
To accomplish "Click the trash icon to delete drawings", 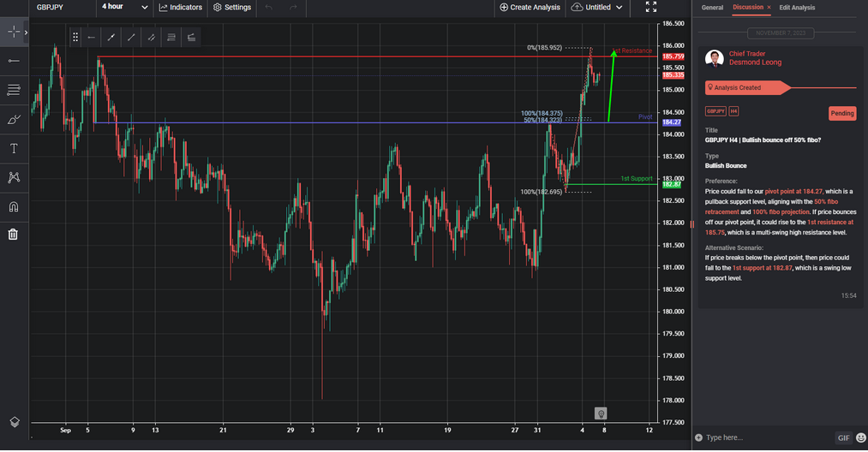I will 14,235.
